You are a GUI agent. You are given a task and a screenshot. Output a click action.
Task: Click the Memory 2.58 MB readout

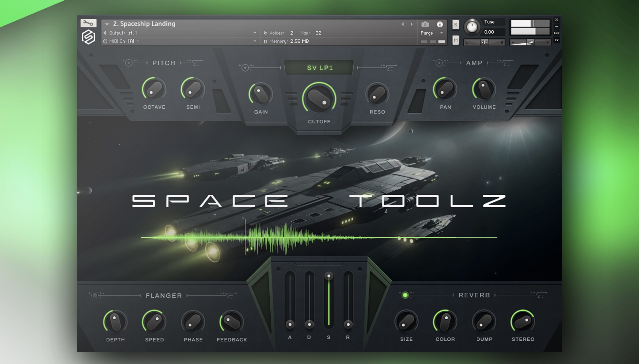[286, 41]
